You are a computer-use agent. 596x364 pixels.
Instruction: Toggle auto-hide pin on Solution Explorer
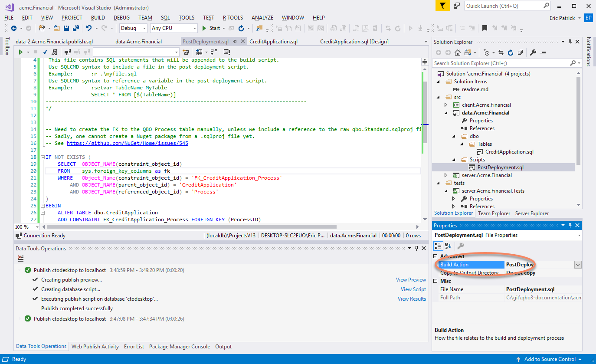570,42
